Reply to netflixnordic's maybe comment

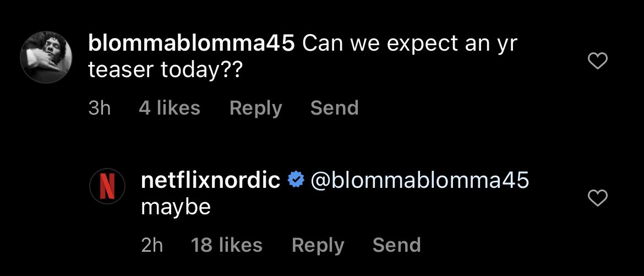coord(318,246)
